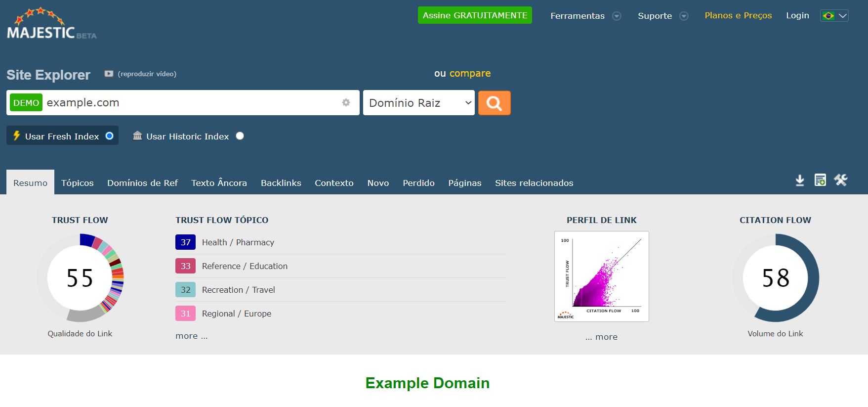Click the Site Explorer heading
This screenshot has height=407, width=868.
(x=48, y=75)
